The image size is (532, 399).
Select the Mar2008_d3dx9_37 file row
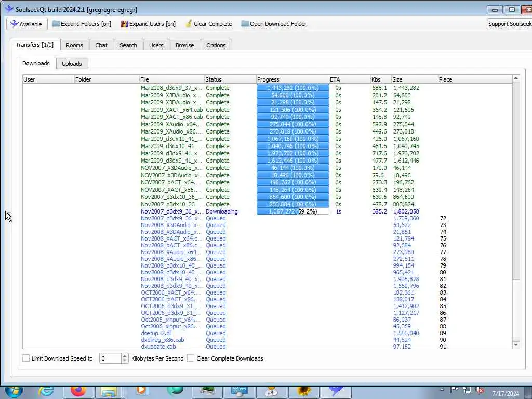171,88
